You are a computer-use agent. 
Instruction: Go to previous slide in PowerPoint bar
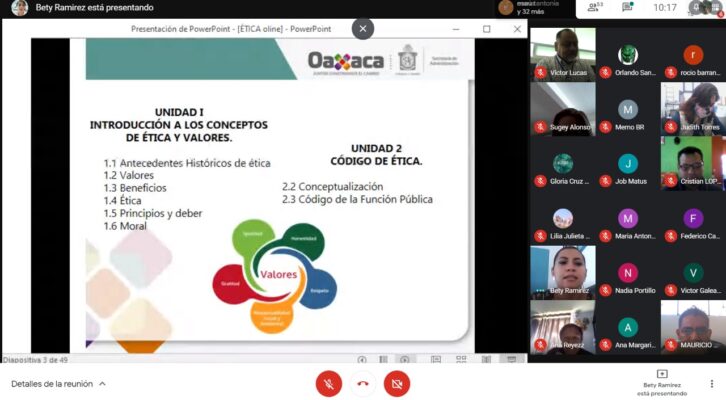(x=362, y=360)
